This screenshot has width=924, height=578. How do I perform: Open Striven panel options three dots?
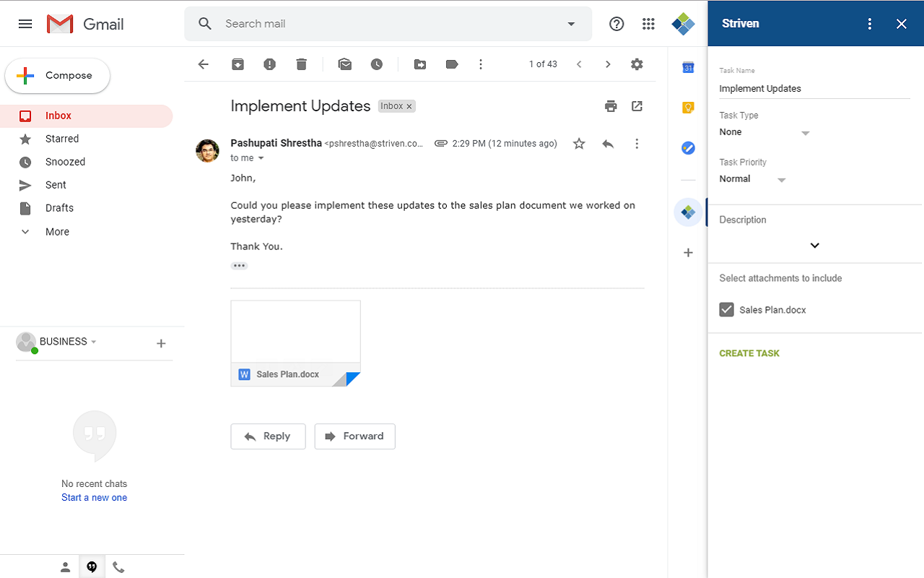click(870, 24)
